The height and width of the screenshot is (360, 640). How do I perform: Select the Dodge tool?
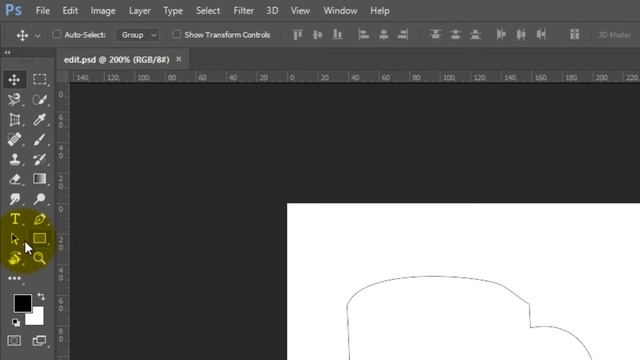(x=40, y=199)
